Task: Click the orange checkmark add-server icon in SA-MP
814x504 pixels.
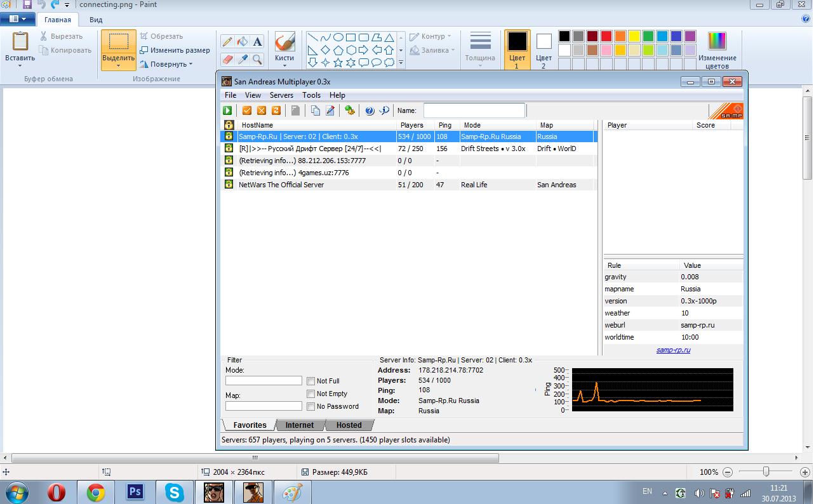Action: (247, 110)
